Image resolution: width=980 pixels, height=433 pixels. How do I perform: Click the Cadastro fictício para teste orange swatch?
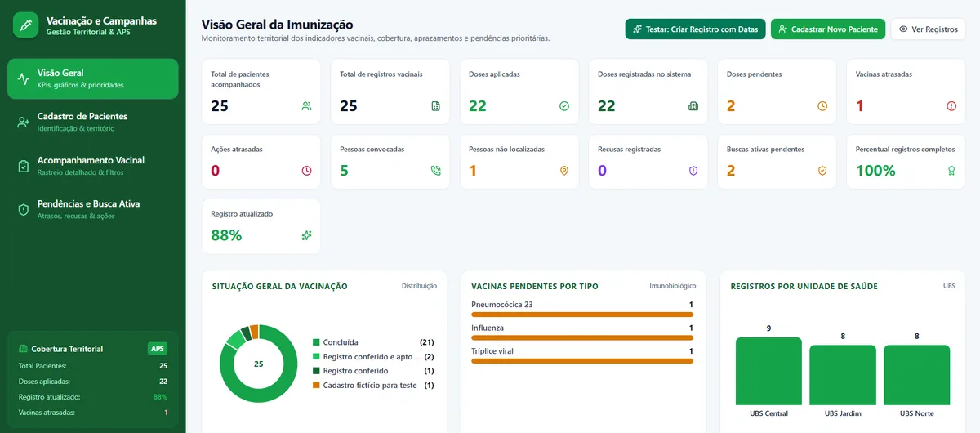point(316,385)
